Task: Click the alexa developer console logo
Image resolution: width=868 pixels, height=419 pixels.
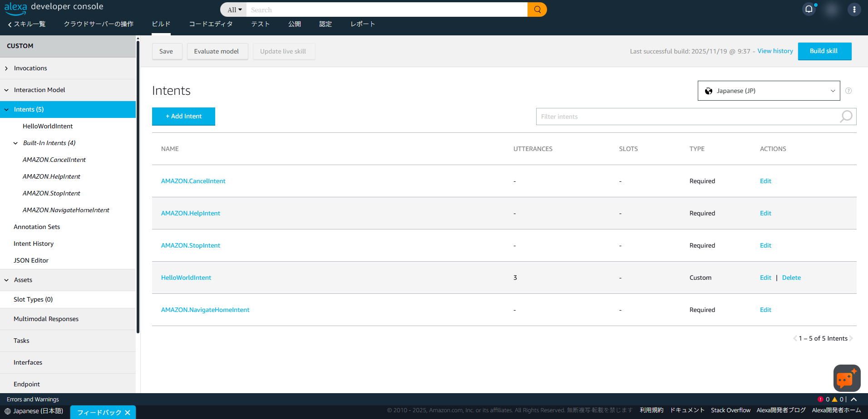Action: (54, 8)
